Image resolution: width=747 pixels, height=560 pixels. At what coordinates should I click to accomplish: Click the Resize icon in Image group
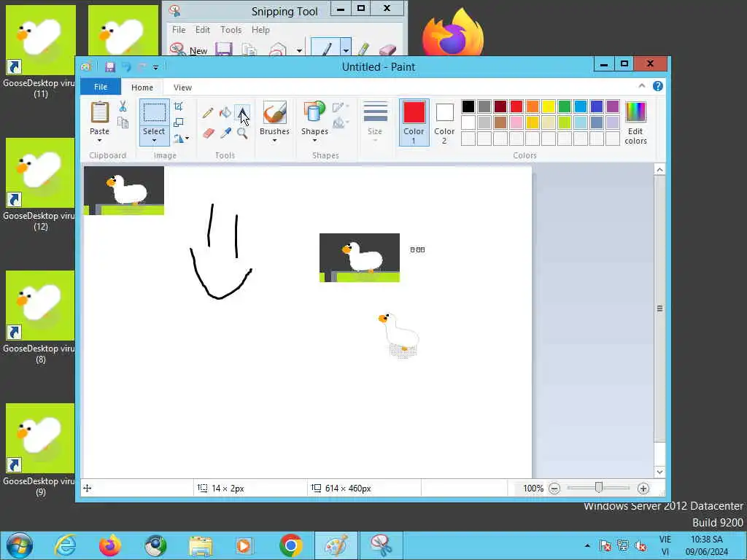179,122
